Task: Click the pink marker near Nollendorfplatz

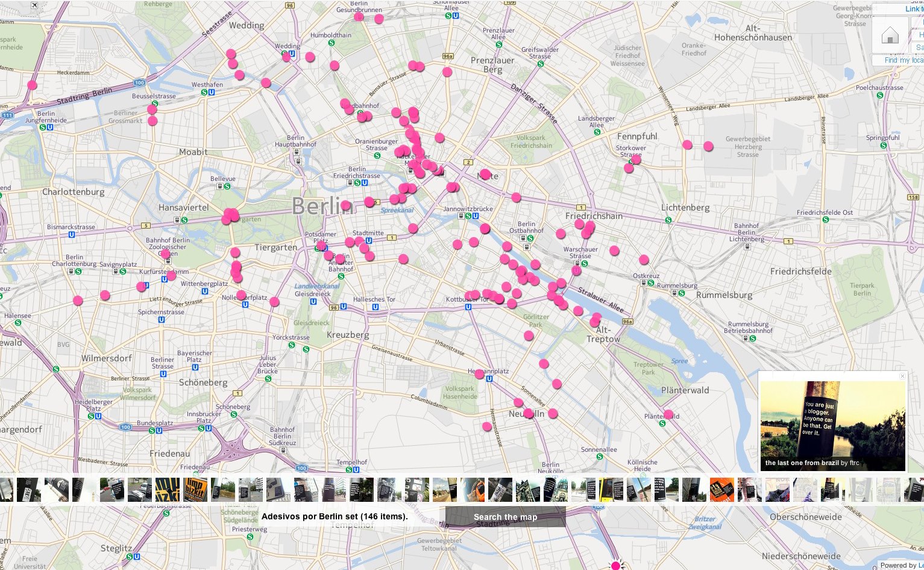Action: click(x=241, y=295)
